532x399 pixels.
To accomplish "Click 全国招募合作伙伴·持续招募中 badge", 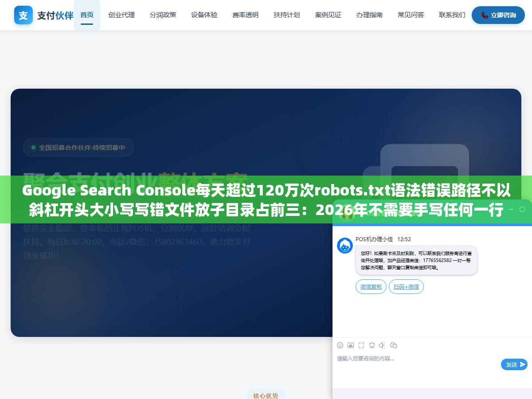I will (78, 148).
